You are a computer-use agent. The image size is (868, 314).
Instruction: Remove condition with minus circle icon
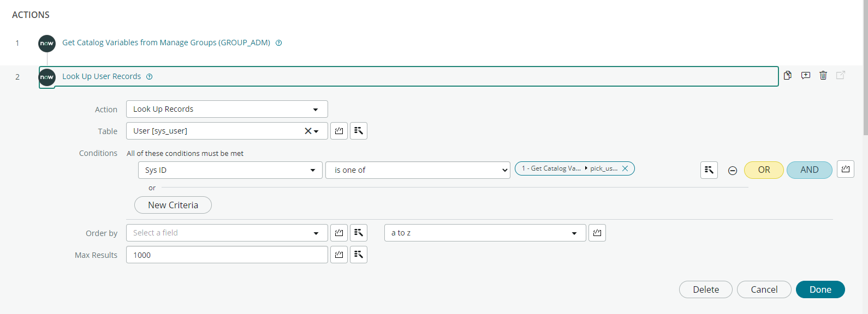point(733,171)
